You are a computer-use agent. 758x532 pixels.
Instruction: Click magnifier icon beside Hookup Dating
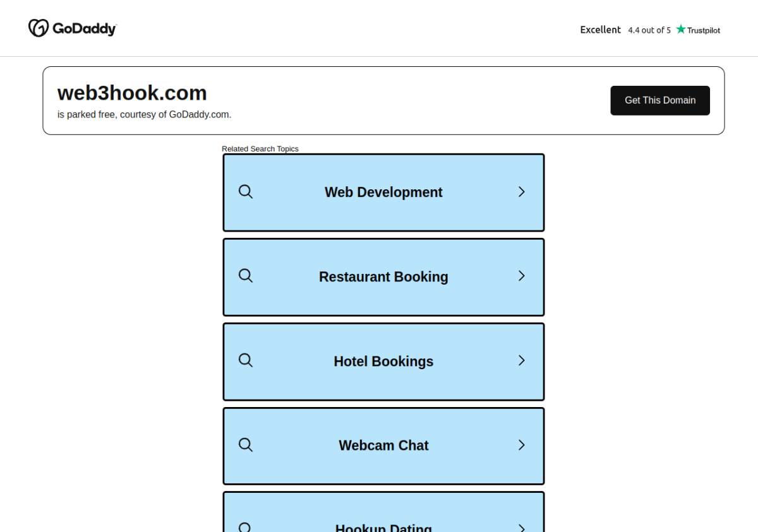coord(246,527)
